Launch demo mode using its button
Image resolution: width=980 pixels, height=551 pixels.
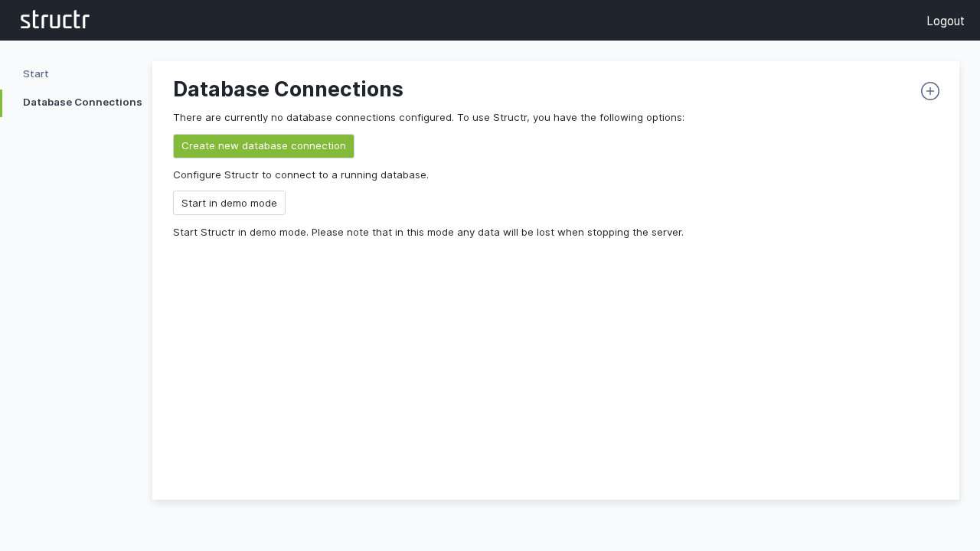[229, 203]
